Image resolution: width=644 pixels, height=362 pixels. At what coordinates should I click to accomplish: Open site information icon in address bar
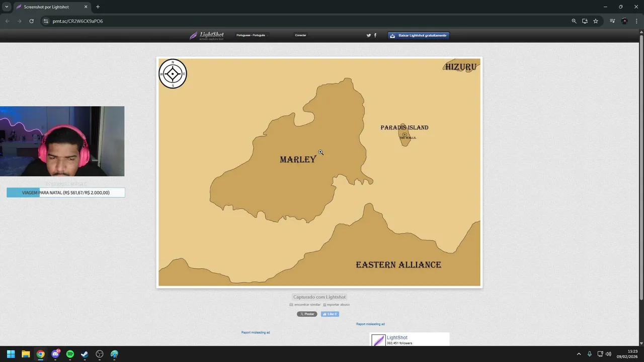click(x=46, y=21)
